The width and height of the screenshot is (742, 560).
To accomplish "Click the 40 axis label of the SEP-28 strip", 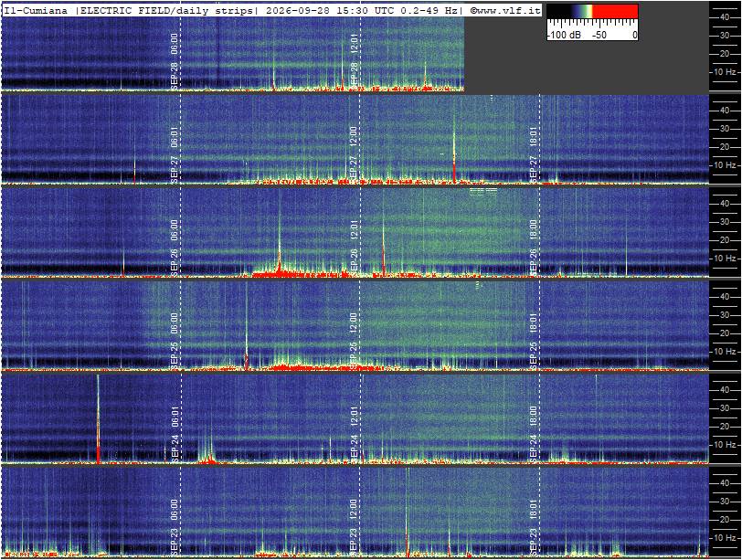I will click(x=725, y=17).
